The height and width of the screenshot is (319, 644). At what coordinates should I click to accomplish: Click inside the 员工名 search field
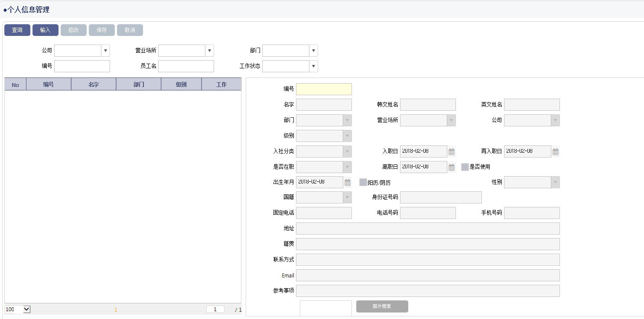(x=186, y=66)
